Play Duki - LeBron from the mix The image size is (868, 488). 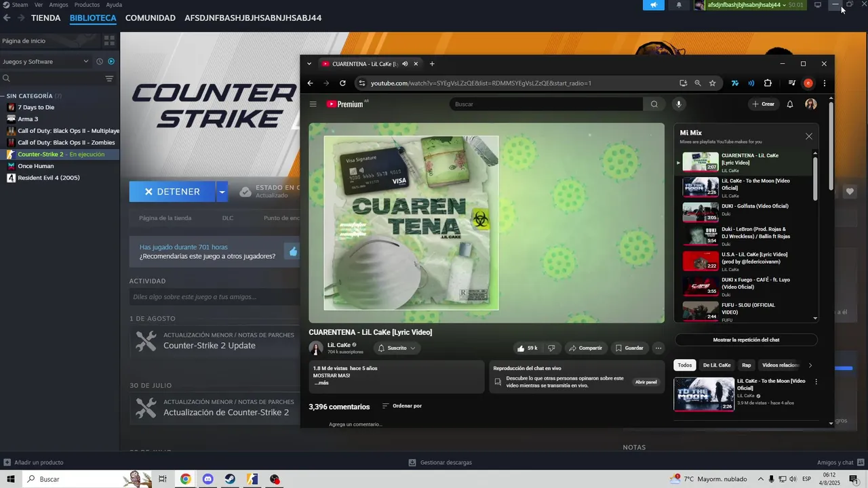(746, 237)
